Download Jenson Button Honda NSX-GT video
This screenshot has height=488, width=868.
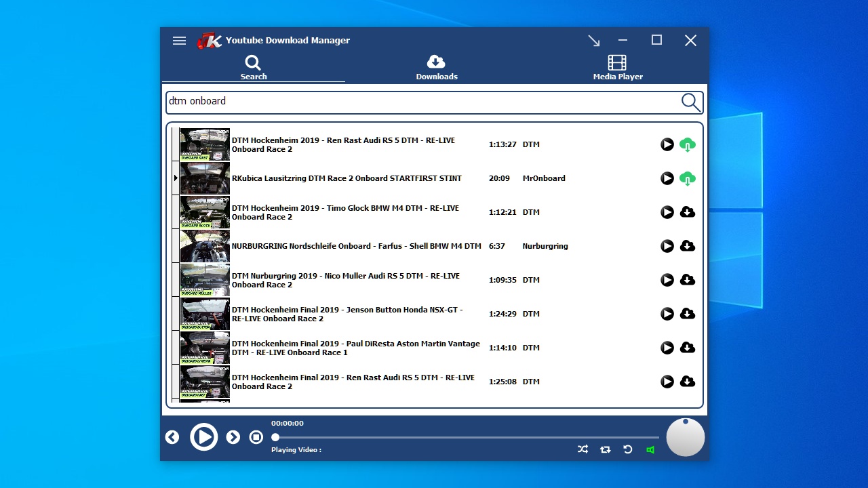[688, 314]
